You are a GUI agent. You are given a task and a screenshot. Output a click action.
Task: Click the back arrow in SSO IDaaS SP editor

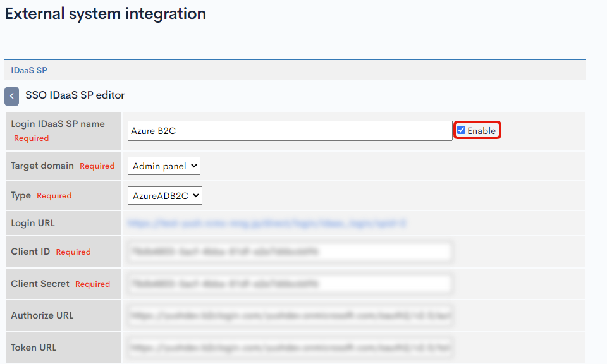[11, 95]
